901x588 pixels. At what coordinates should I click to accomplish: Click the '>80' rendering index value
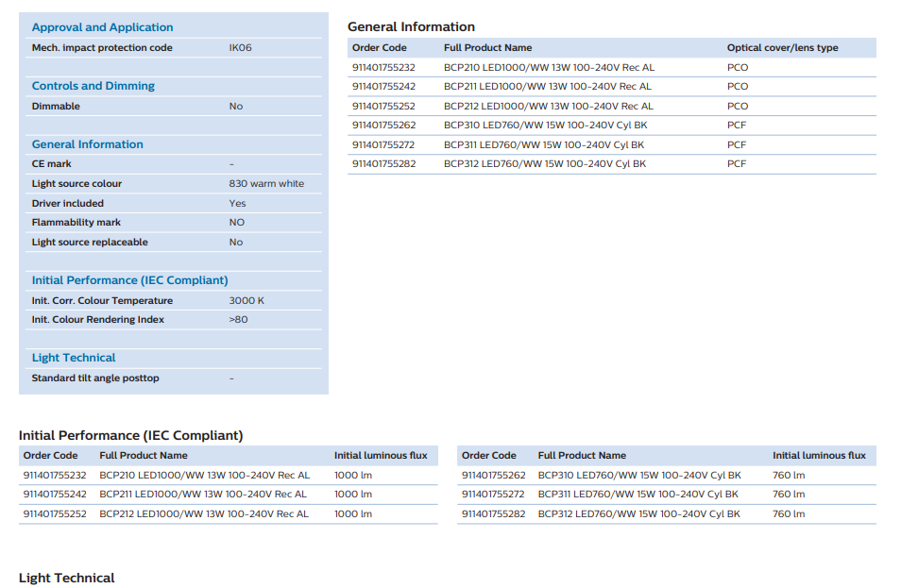238,319
